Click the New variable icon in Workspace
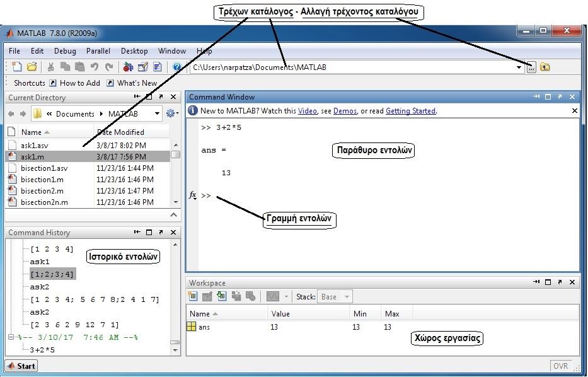 point(193,296)
